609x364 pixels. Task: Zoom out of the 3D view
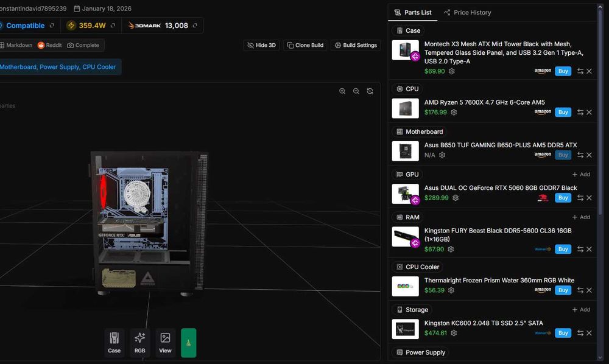(x=356, y=91)
